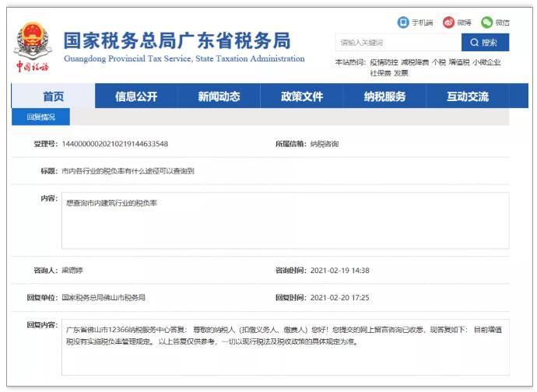Click the 本站热词 label
This screenshot has height=392, width=537.
coord(350,62)
